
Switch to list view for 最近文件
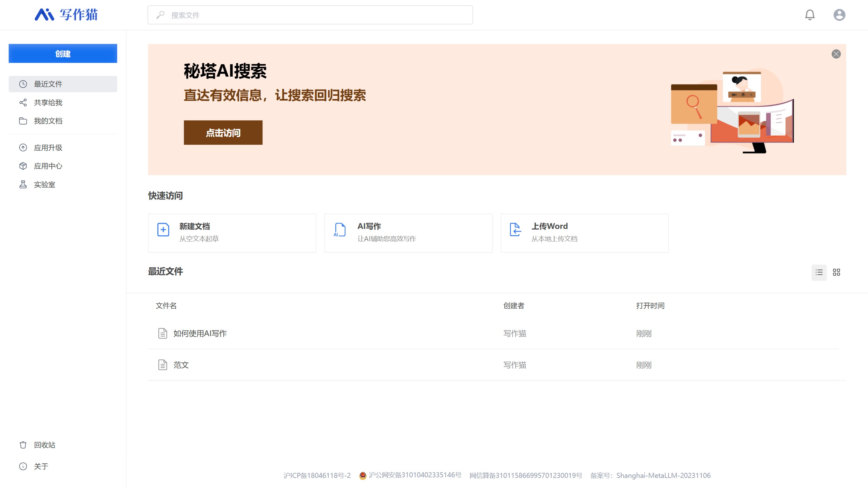819,272
